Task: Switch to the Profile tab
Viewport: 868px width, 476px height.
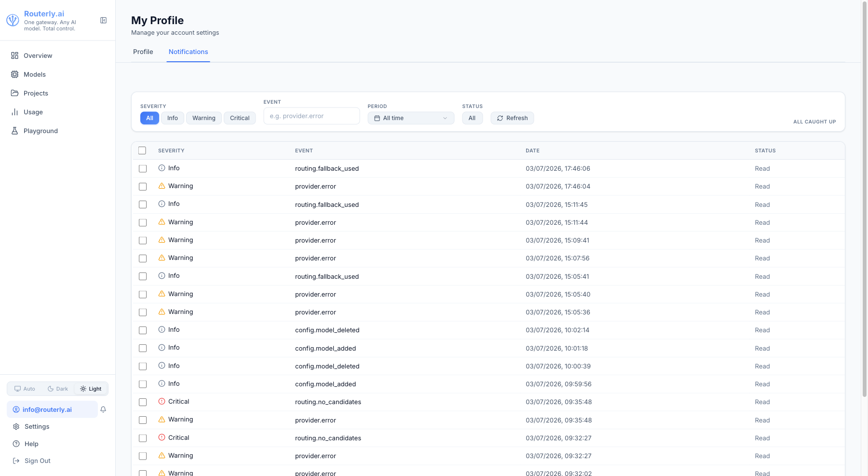Action: point(143,52)
